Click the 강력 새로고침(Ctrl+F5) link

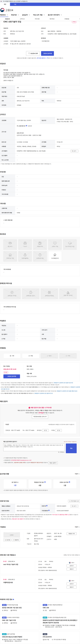(43, 58)
